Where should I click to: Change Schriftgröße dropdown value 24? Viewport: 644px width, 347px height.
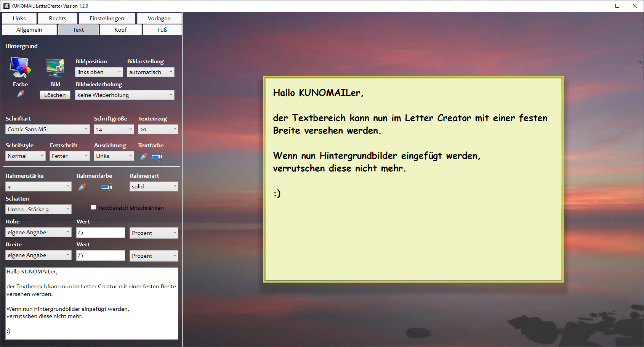coord(114,129)
